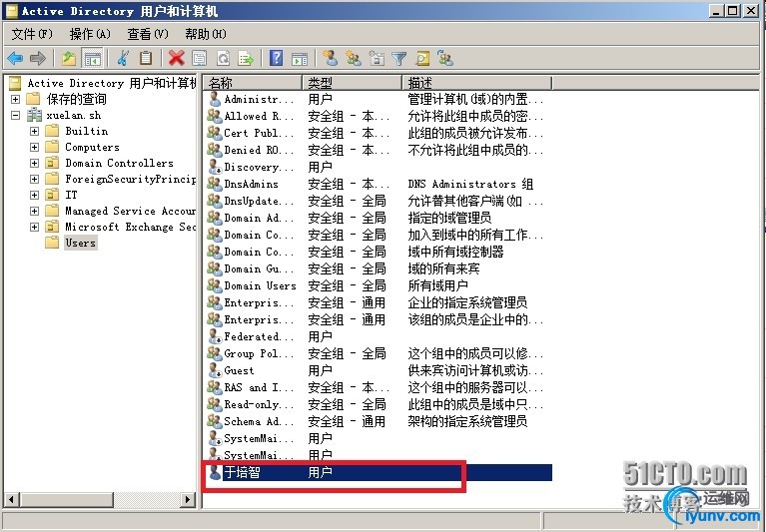The image size is (766, 532).
Task: Create a new group via toolbar icon
Action: [354, 59]
